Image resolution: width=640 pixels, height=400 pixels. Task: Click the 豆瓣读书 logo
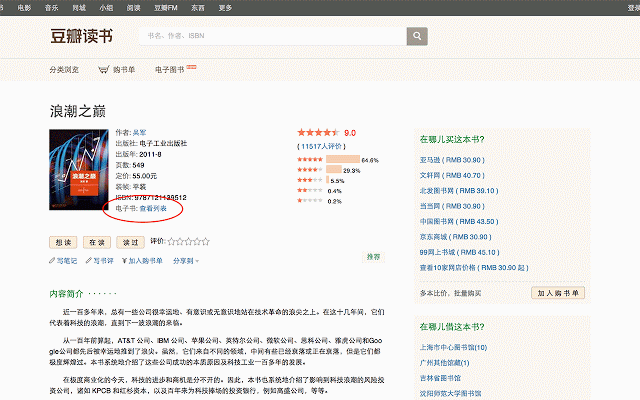(81, 36)
